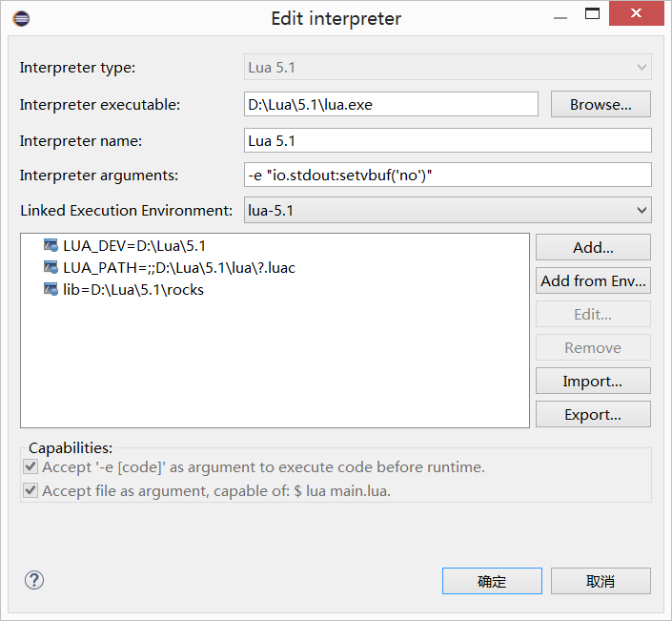This screenshot has height=621, width=672.
Task: Open help with the question mark icon
Action: coord(34,580)
